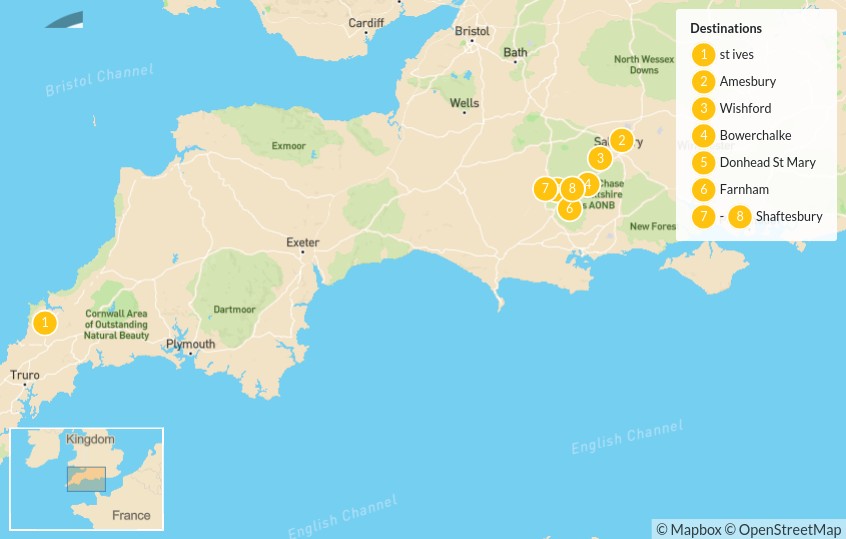Select map marker 2 at Amesbury
846x539 pixels.
click(x=622, y=140)
